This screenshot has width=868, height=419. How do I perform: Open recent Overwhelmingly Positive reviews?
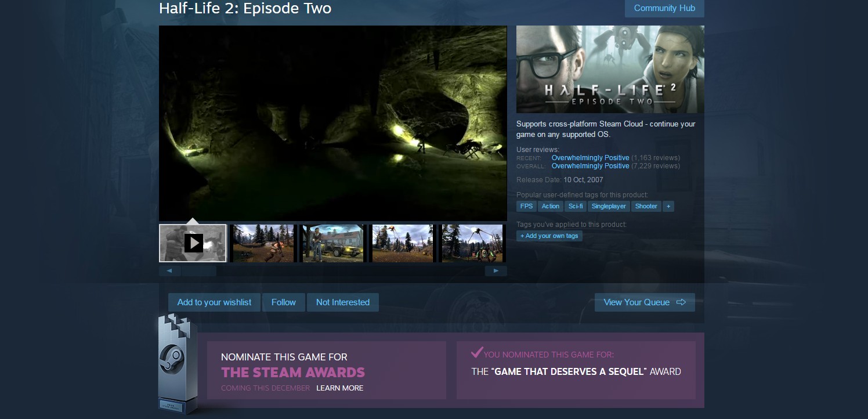[590, 158]
